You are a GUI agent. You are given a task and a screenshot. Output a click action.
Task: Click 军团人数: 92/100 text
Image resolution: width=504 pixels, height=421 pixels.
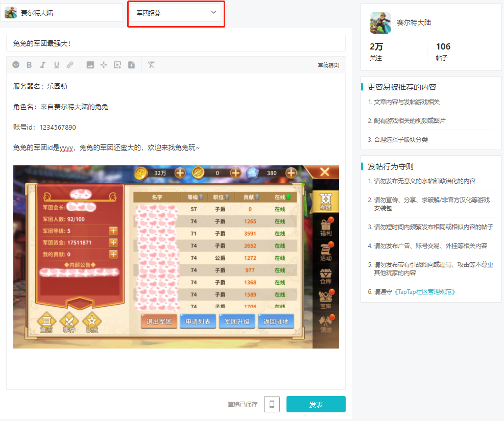coord(64,219)
